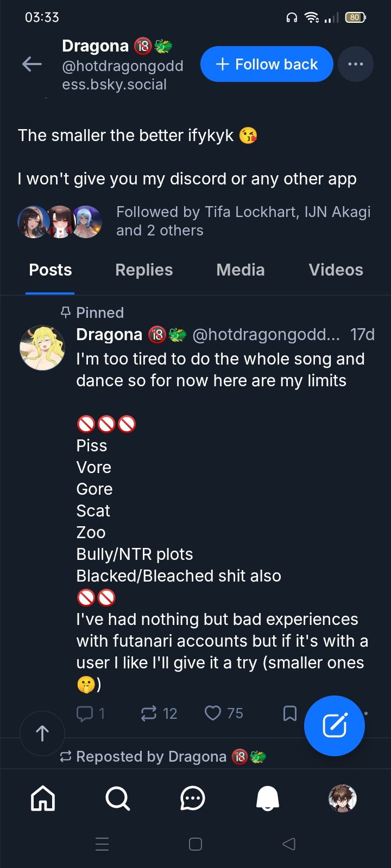
Task: Bookmark the pinned post
Action: 290,713
